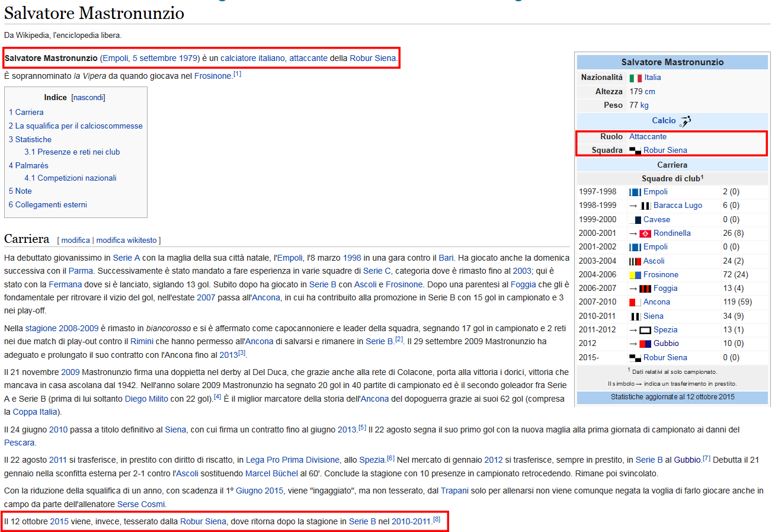Open the Attaccante link in the Ruolo row
The height and width of the screenshot is (532, 775).
click(648, 137)
